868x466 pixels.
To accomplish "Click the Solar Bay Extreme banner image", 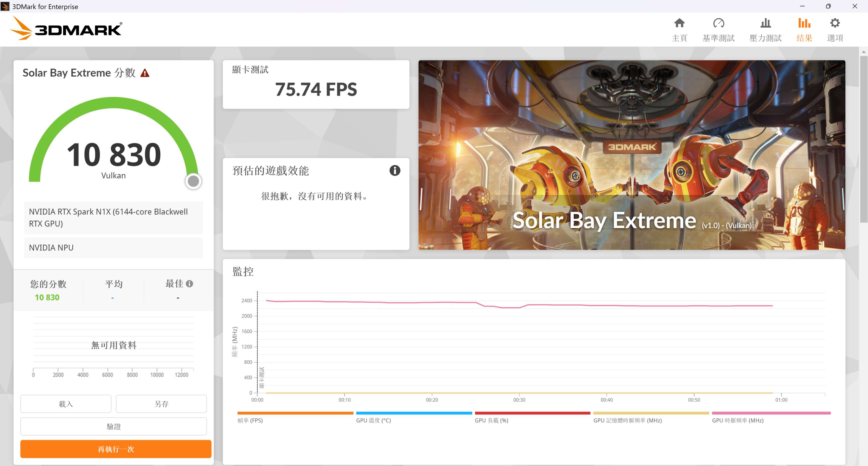I will click(632, 155).
